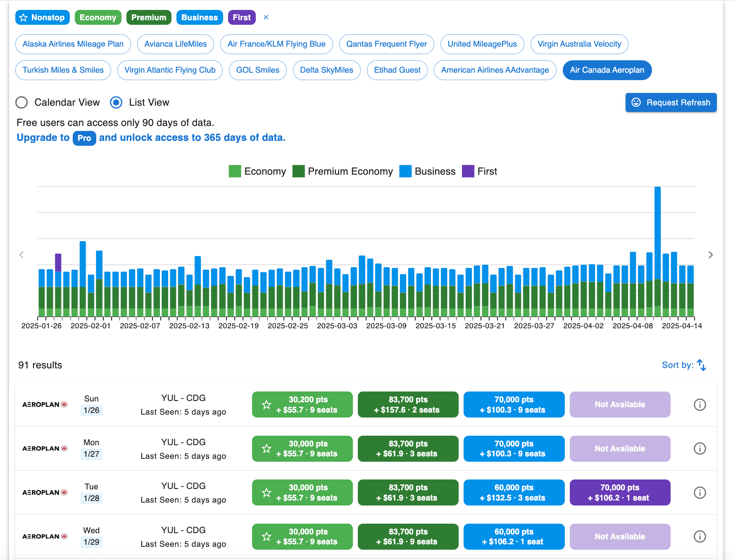
Task: Open info icon for Wed 1/29 flight
Action: point(700,536)
